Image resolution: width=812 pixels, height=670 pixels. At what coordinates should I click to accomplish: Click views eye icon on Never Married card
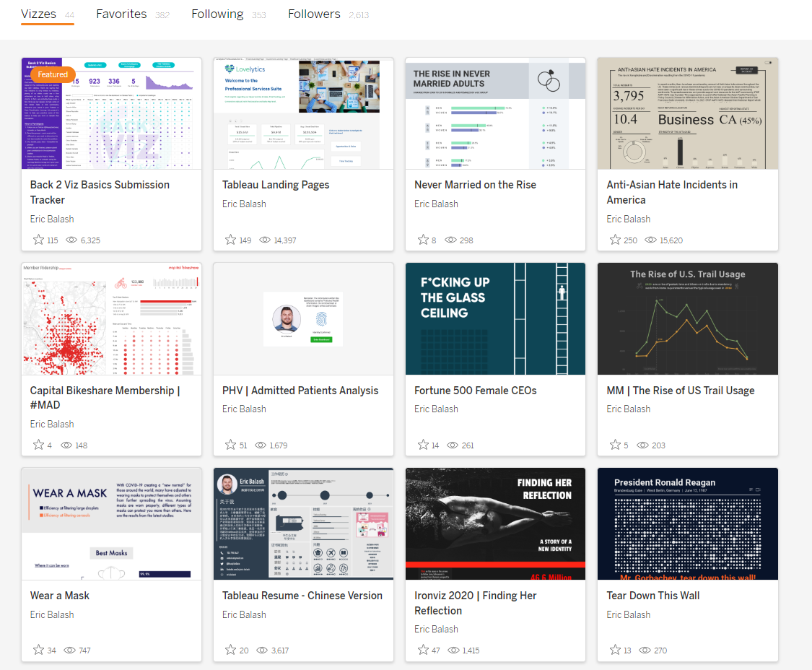[x=450, y=240]
